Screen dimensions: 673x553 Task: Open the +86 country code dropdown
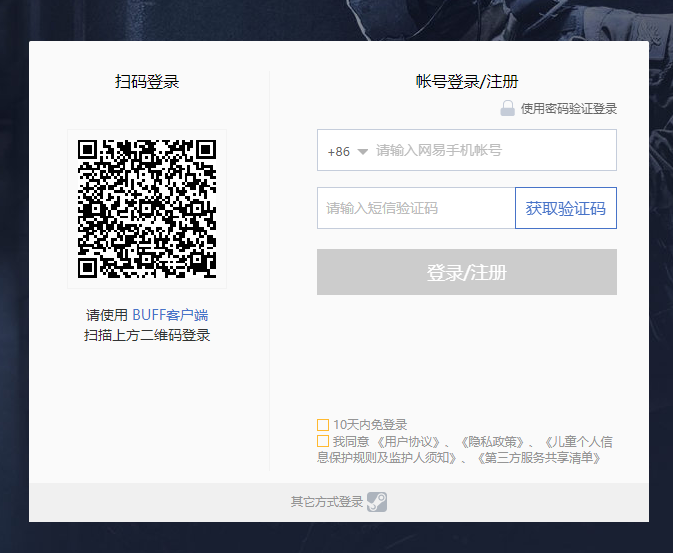[x=348, y=152]
